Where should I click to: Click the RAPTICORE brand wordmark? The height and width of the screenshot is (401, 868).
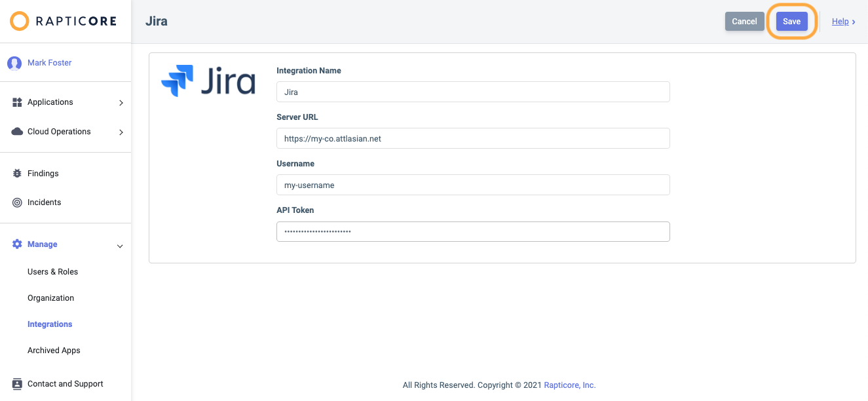75,21
